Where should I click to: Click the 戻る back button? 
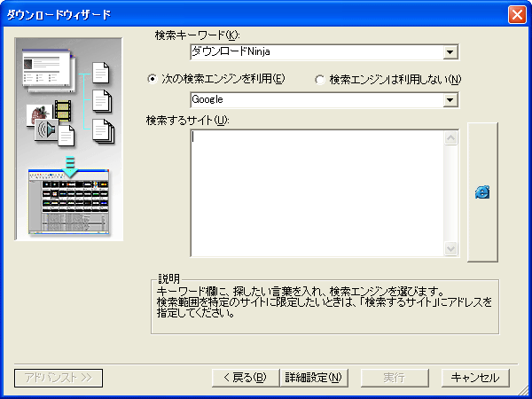(x=246, y=378)
